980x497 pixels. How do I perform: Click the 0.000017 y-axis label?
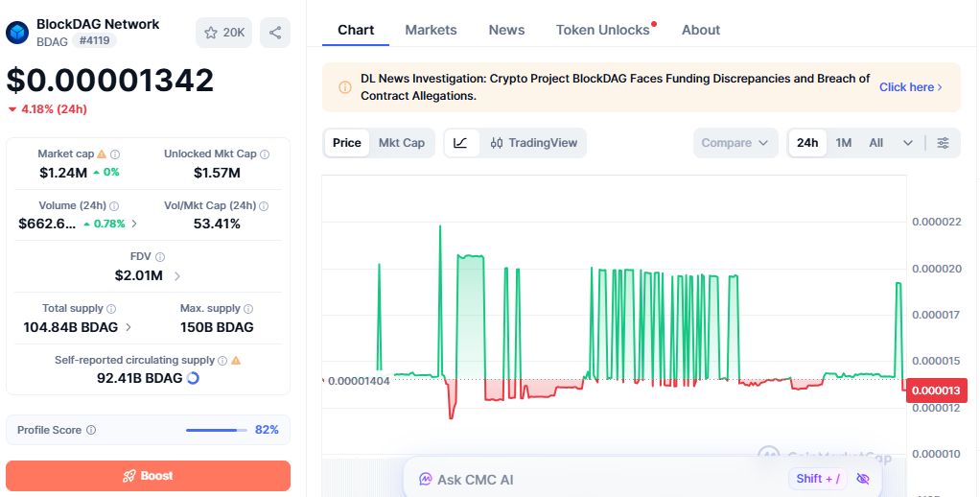[936, 315]
